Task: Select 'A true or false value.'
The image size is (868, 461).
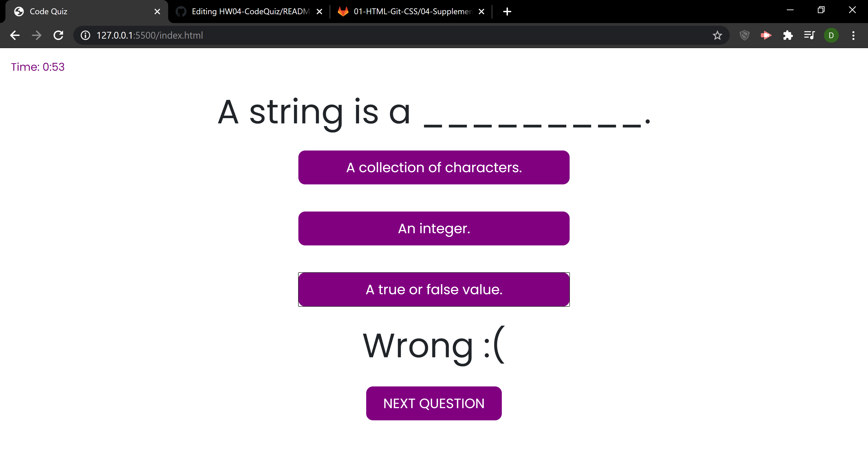Action: click(x=434, y=289)
